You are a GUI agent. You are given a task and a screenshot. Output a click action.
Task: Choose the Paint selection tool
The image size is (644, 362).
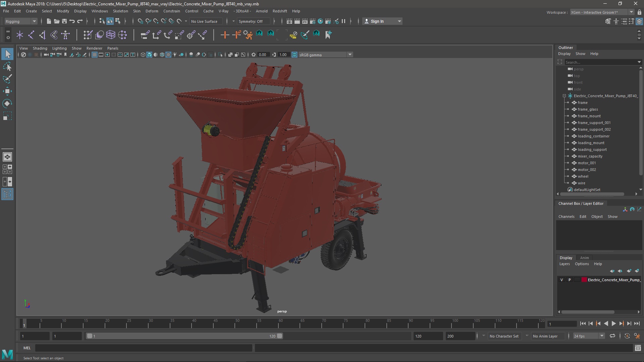[7, 79]
